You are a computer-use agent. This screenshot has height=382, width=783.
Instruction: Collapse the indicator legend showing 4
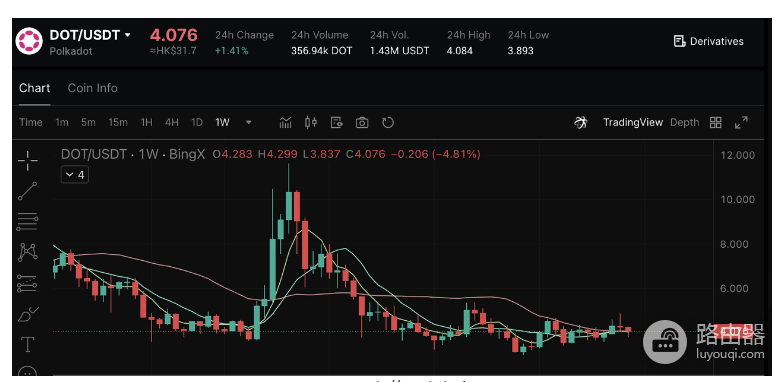tap(75, 175)
